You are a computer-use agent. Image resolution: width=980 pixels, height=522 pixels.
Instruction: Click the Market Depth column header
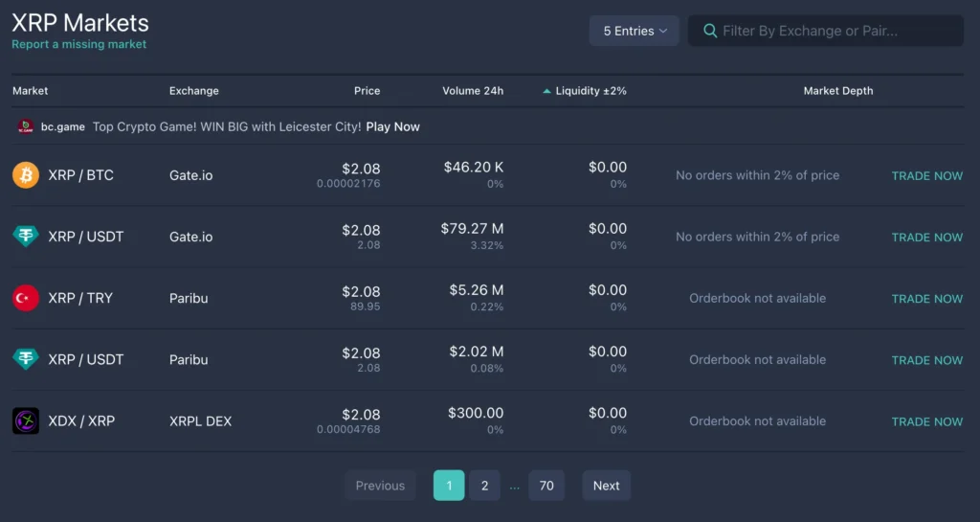pyautogui.click(x=838, y=91)
